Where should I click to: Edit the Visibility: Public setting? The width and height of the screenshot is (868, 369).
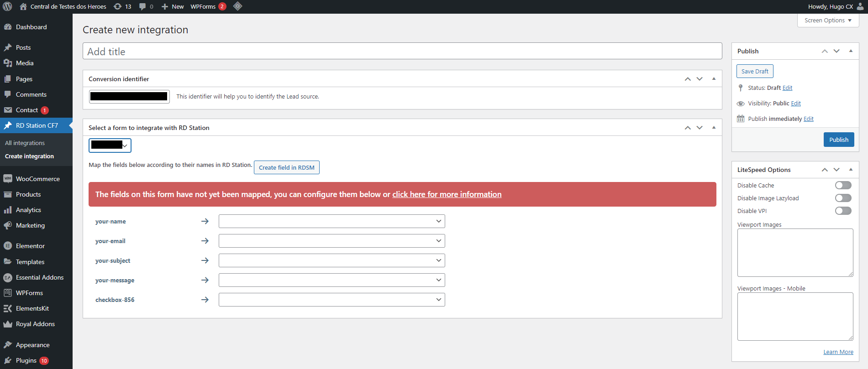coord(796,104)
